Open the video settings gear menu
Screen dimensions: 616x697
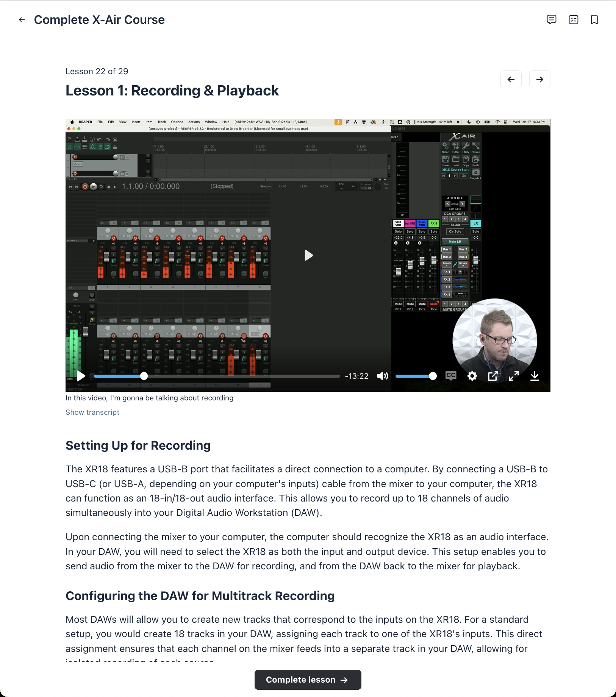(x=472, y=376)
